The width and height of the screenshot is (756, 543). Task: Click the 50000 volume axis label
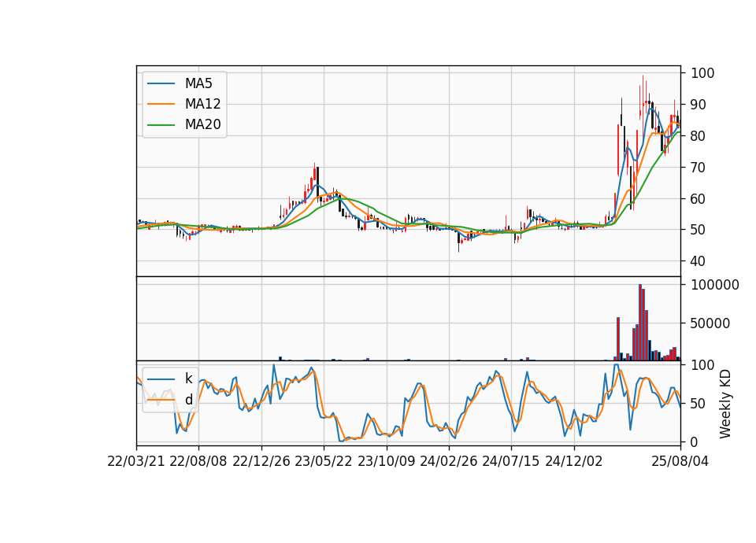[710, 323]
